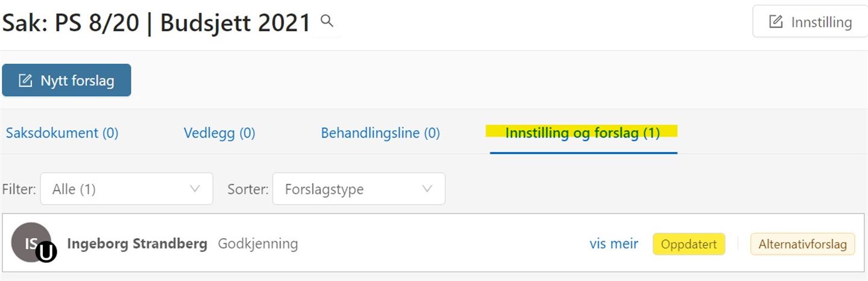868x281 pixels.
Task: Click the name Ingeborg Strandberg
Action: point(137,244)
